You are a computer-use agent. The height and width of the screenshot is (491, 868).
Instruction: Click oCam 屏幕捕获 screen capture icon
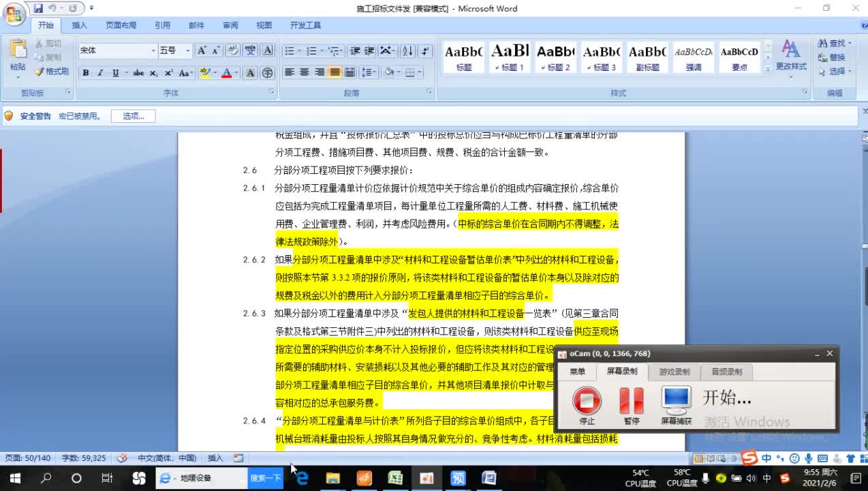(676, 405)
